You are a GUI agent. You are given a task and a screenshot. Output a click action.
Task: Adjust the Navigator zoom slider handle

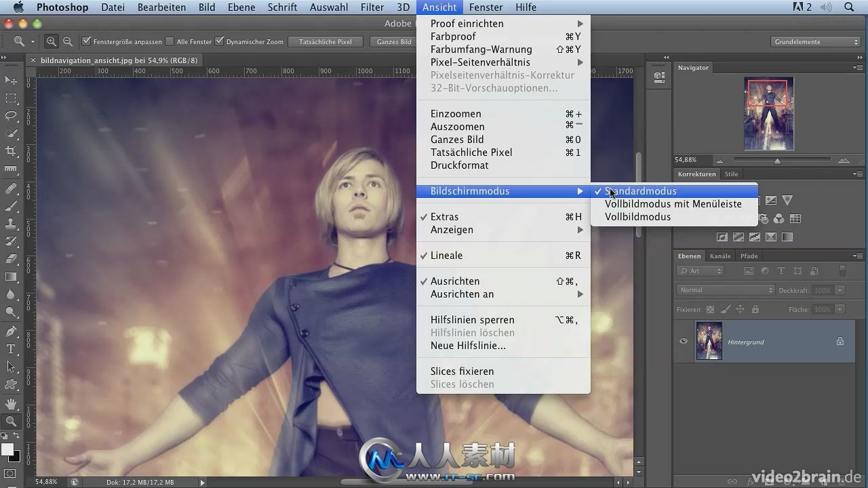point(777,161)
